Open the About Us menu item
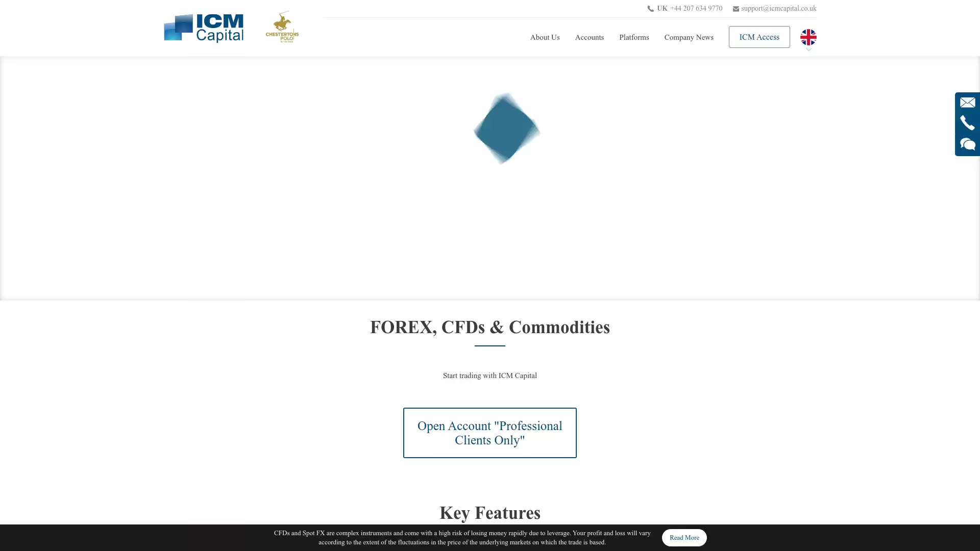980x551 pixels. click(545, 37)
